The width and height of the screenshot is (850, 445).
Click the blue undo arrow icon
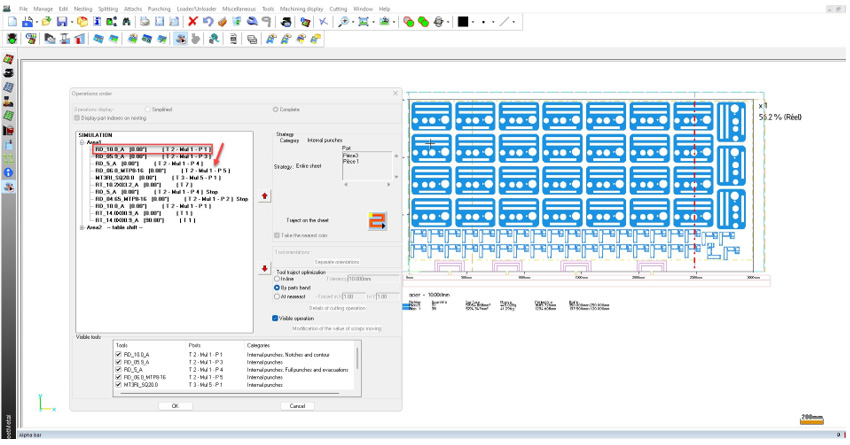coord(208,22)
